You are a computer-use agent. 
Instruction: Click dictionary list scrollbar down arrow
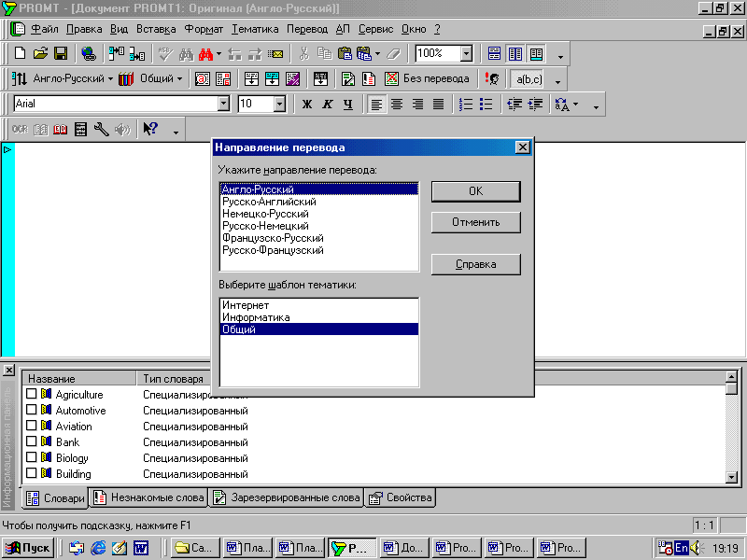(x=731, y=477)
